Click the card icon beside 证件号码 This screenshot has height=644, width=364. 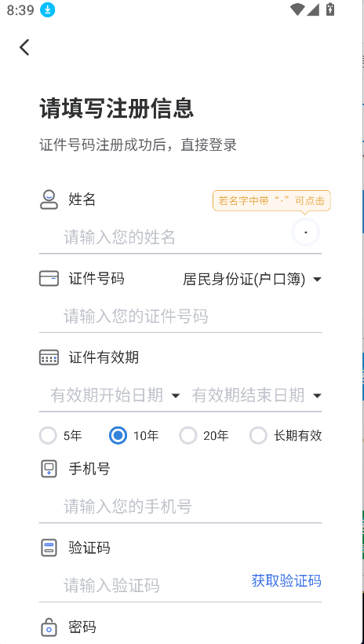tap(49, 279)
